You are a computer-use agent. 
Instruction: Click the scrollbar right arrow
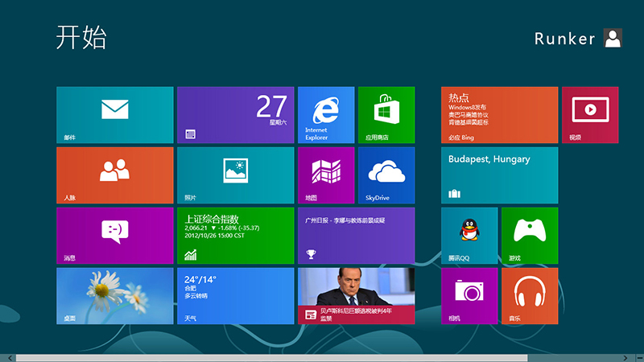[625, 357]
